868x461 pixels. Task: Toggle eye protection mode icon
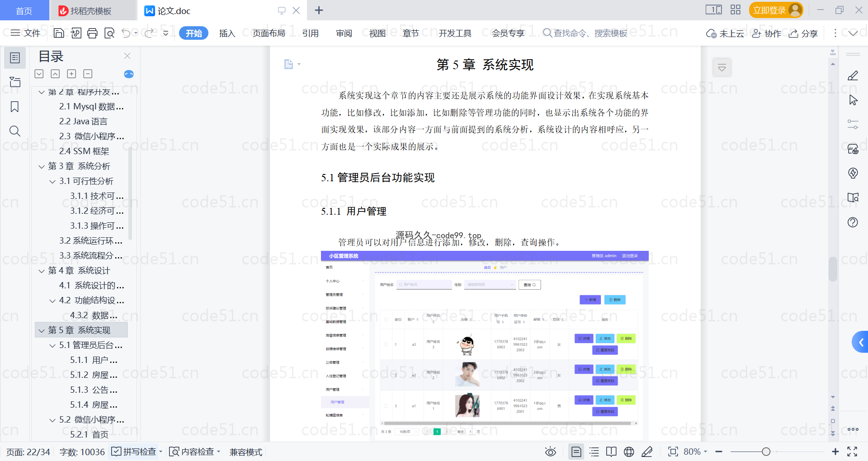550,452
